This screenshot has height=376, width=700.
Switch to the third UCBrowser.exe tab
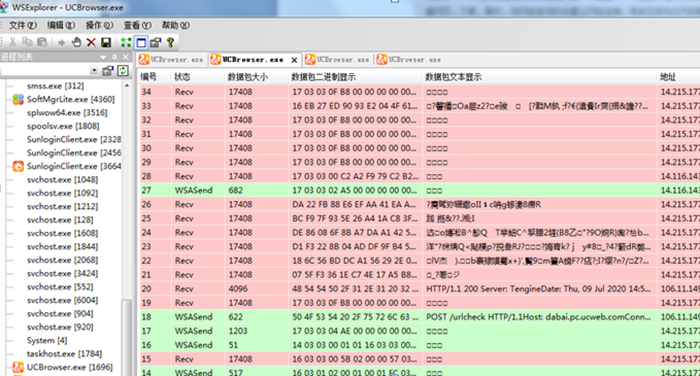pyautogui.click(x=338, y=59)
